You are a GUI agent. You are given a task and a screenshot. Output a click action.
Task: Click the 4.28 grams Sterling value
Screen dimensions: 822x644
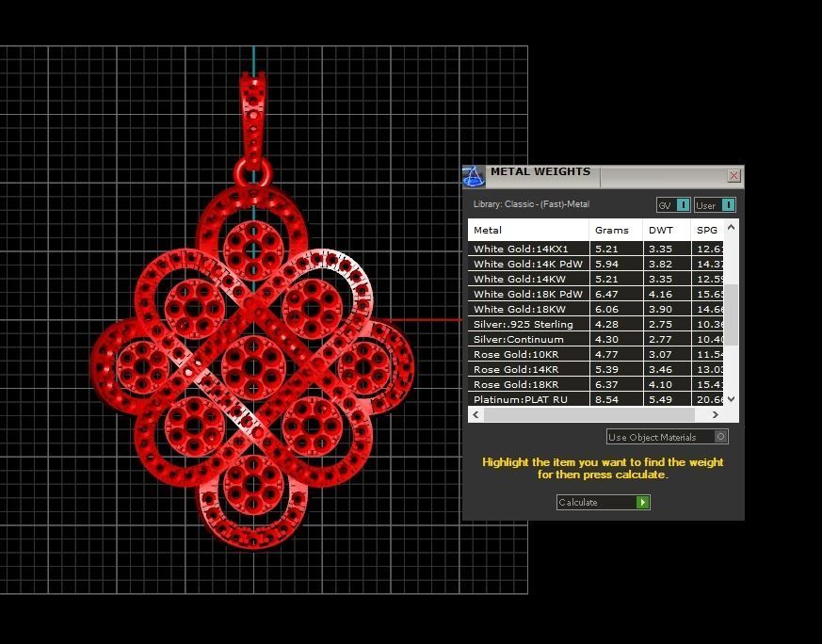tap(606, 325)
